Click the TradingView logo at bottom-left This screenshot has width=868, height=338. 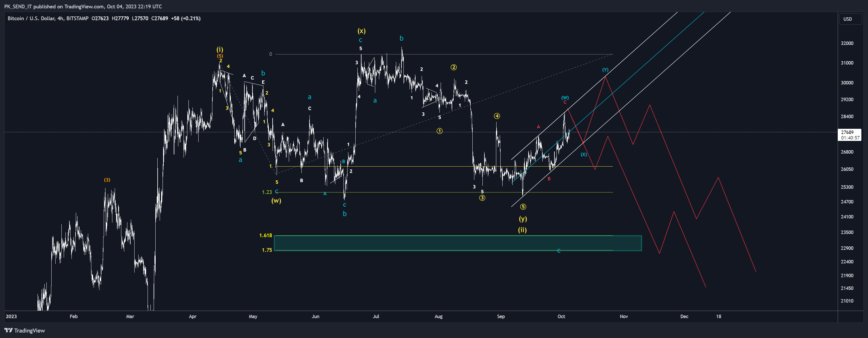pyautogui.click(x=24, y=330)
